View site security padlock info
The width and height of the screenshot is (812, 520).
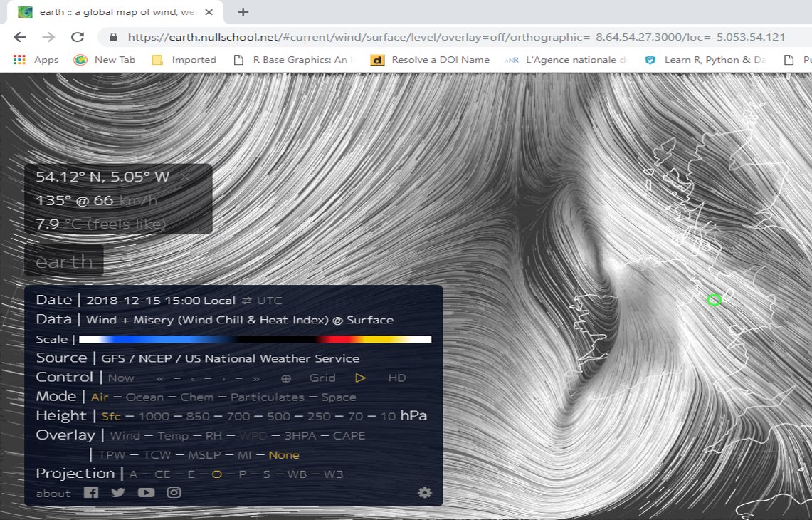(113, 37)
